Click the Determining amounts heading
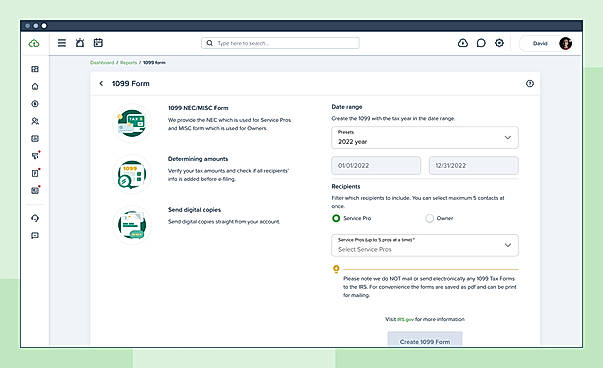The image size is (603, 368). tap(198, 159)
